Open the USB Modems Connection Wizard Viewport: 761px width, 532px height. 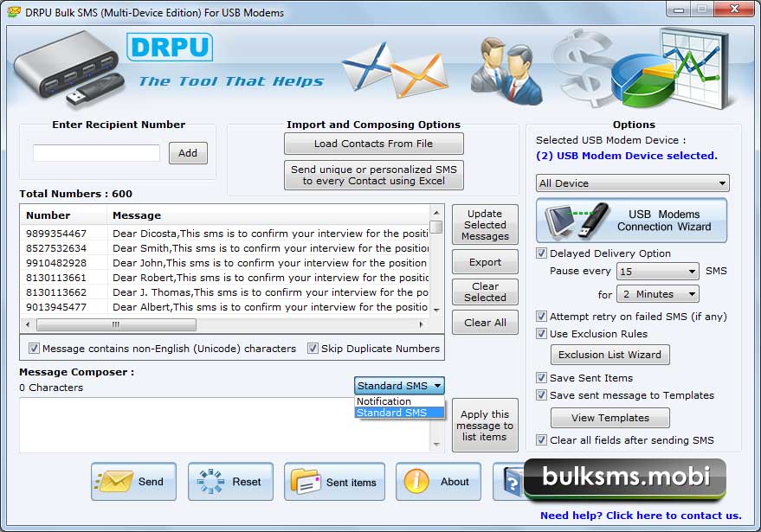[631, 221]
